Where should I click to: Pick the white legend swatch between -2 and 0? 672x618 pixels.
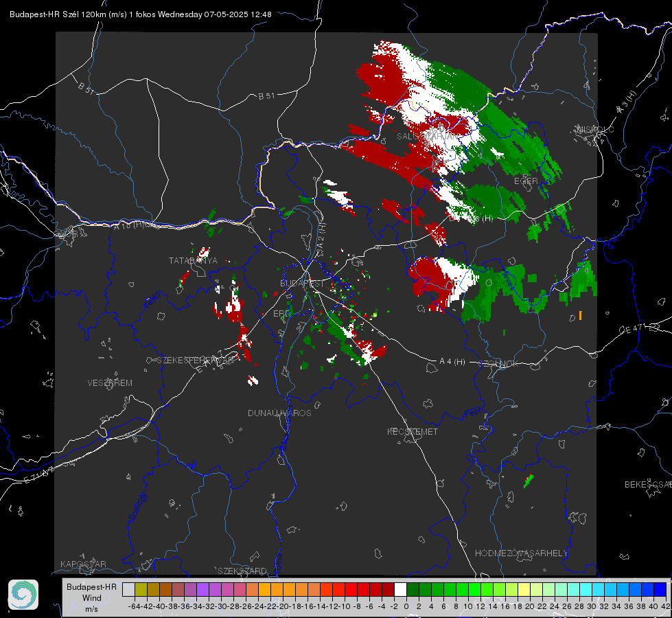(400, 590)
